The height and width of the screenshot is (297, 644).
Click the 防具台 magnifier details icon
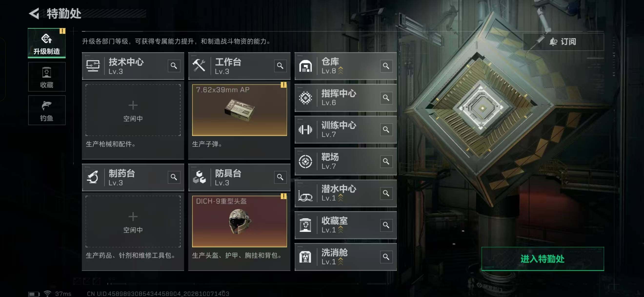click(280, 177)
